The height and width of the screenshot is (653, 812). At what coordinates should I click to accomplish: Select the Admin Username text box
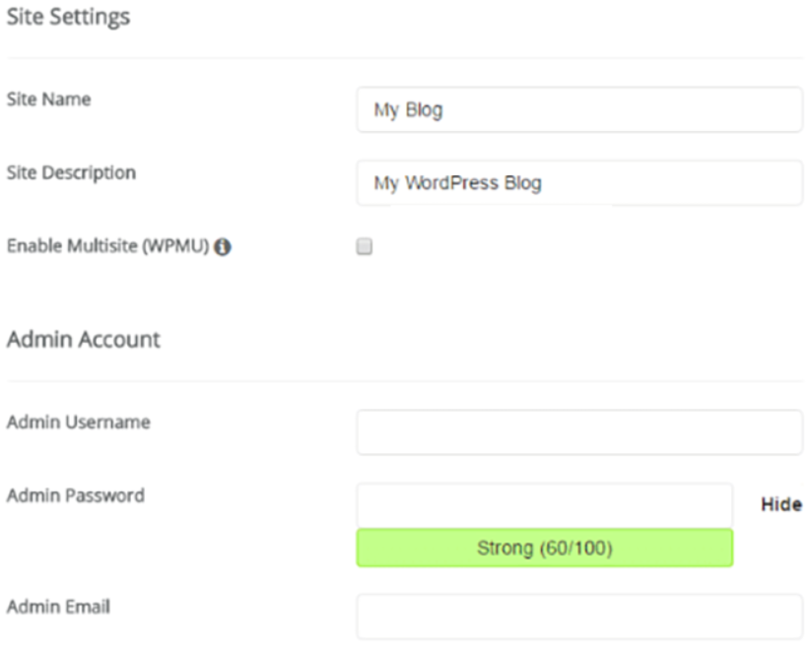coord(579,432)
